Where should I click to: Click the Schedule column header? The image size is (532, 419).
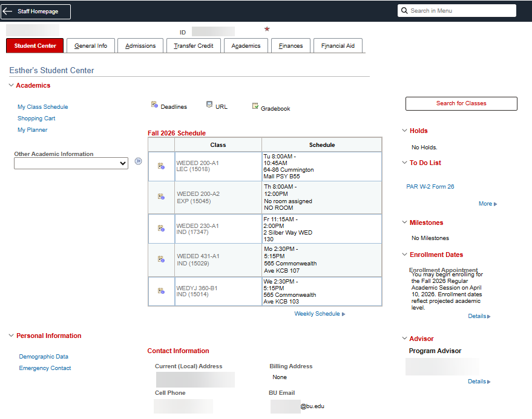click(x=322, y=145)
